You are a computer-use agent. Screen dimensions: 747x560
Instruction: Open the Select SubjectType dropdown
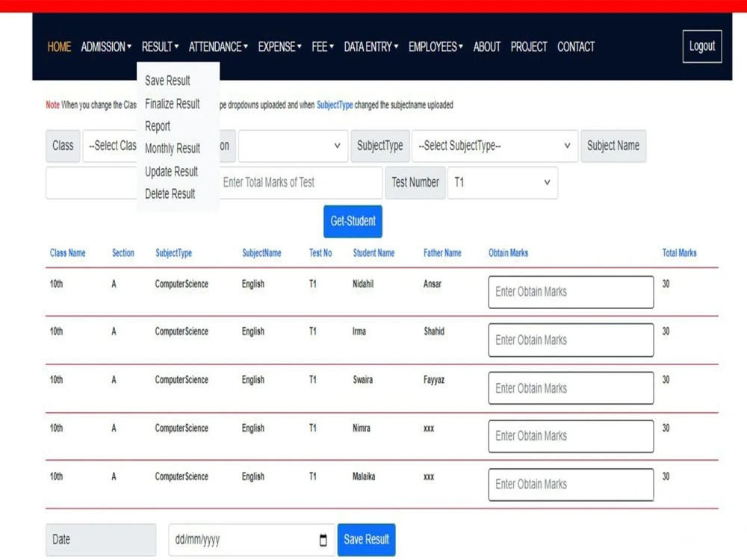pos(495,146)
